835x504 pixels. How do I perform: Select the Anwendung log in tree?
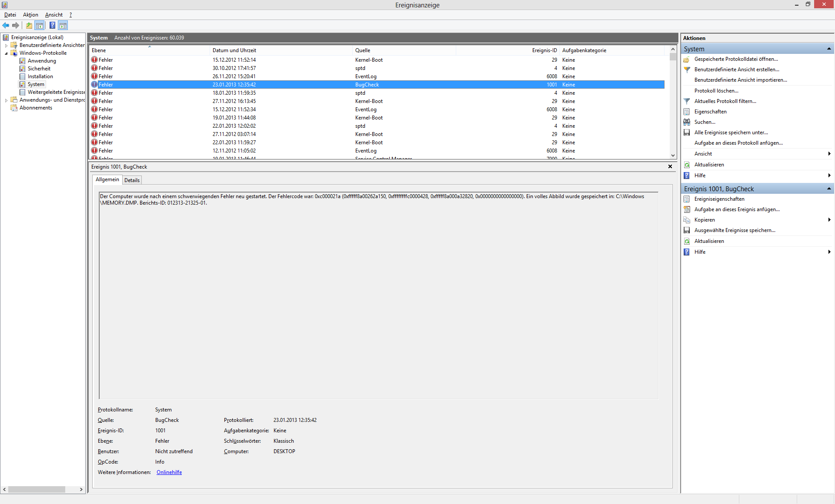(x=42, y=61)
